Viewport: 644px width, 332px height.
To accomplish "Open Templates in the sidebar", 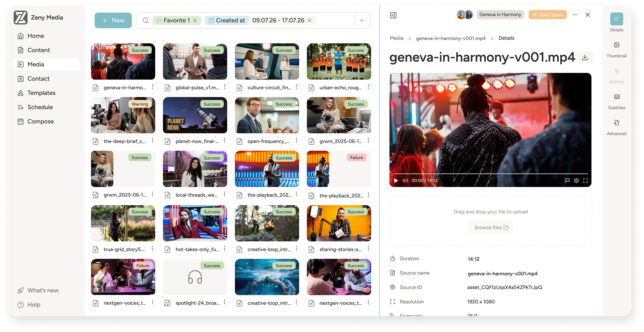I will pos(47,93).
